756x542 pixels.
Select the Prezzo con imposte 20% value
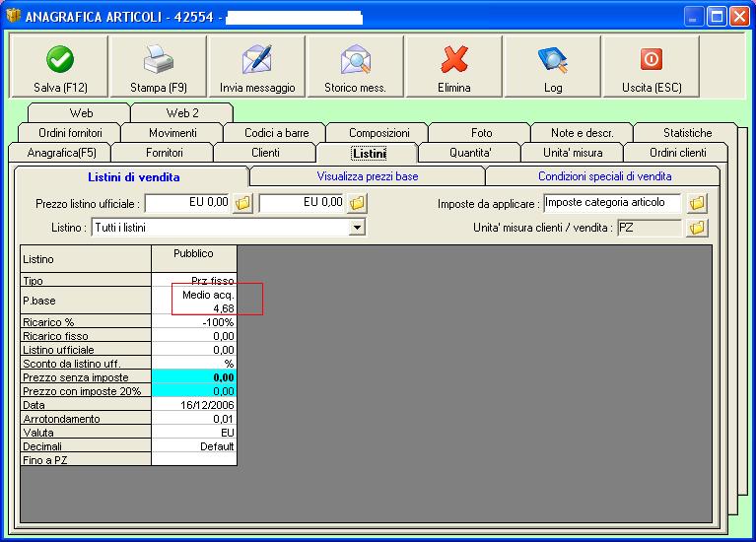[194, 391]
